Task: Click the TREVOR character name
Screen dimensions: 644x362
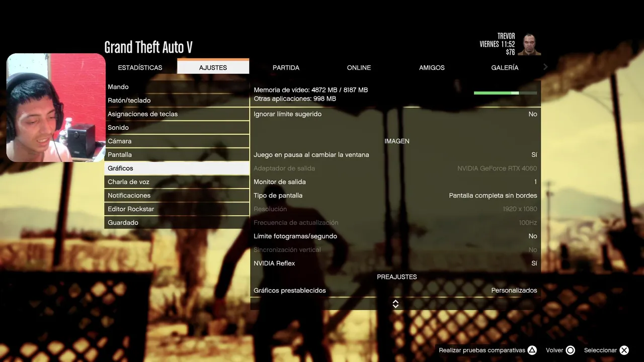Action: pos(506,36)
